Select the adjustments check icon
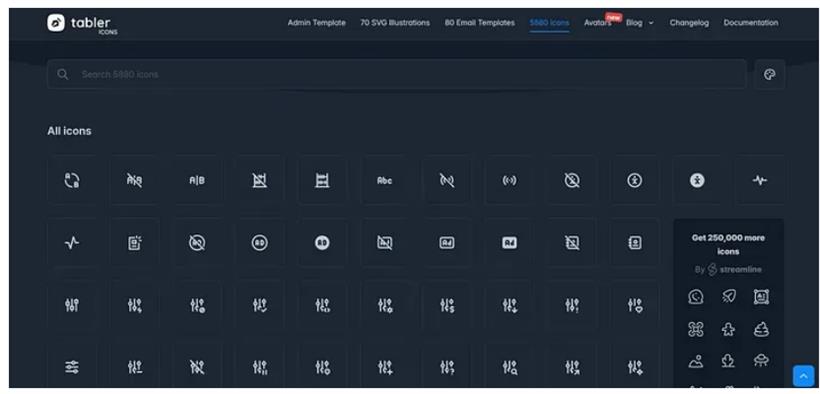The width and height of the screenshot is (820, 394). click(259, 305)
